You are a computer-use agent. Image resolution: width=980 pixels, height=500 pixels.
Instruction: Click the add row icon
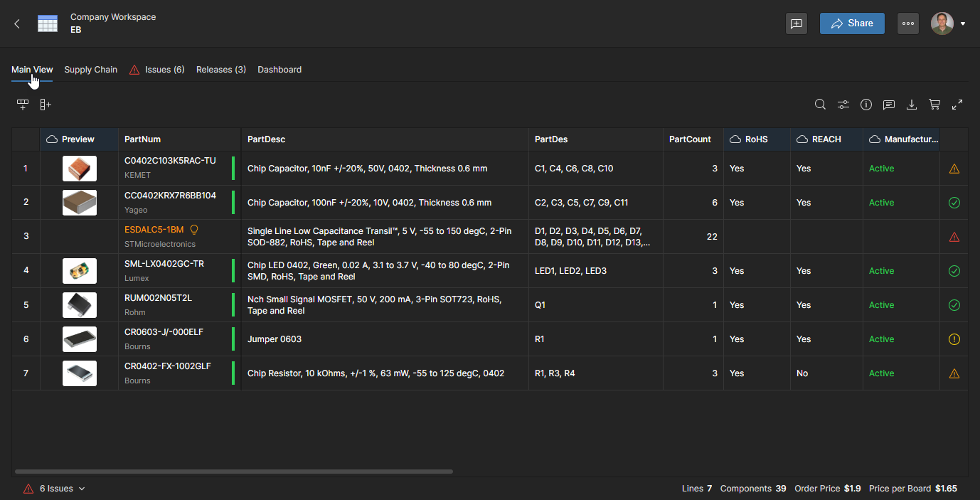[x=23, y=105]
